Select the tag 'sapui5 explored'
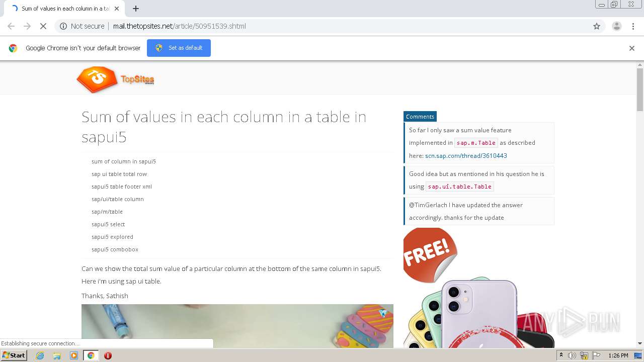Screen dimensions: 644x362 pyautogui.click(x=112, y=237)
